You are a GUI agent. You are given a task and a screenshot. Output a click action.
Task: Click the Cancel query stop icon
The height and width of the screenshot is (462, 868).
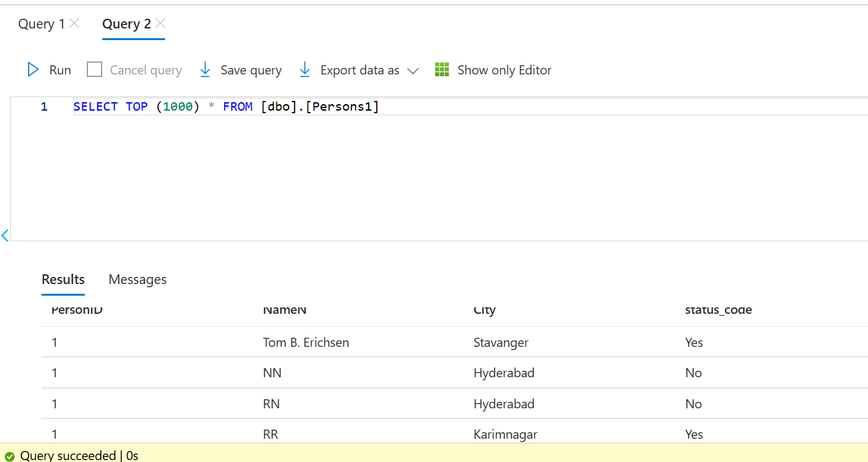(95, 69)
